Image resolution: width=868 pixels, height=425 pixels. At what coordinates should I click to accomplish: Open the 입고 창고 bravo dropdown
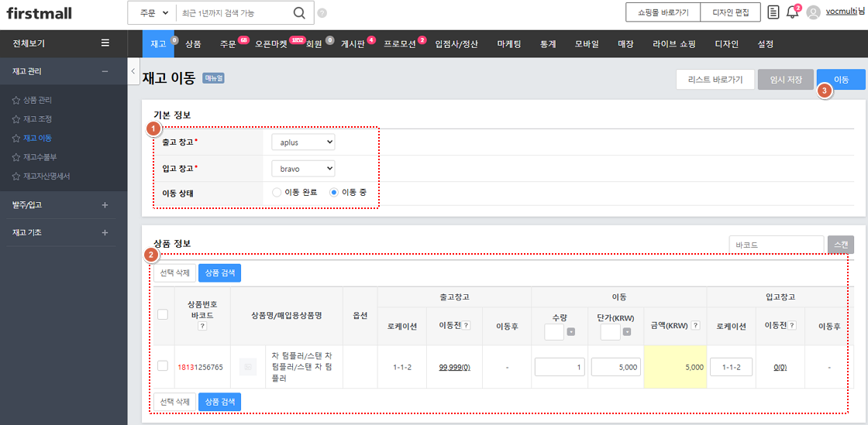(x=303, y=168)
